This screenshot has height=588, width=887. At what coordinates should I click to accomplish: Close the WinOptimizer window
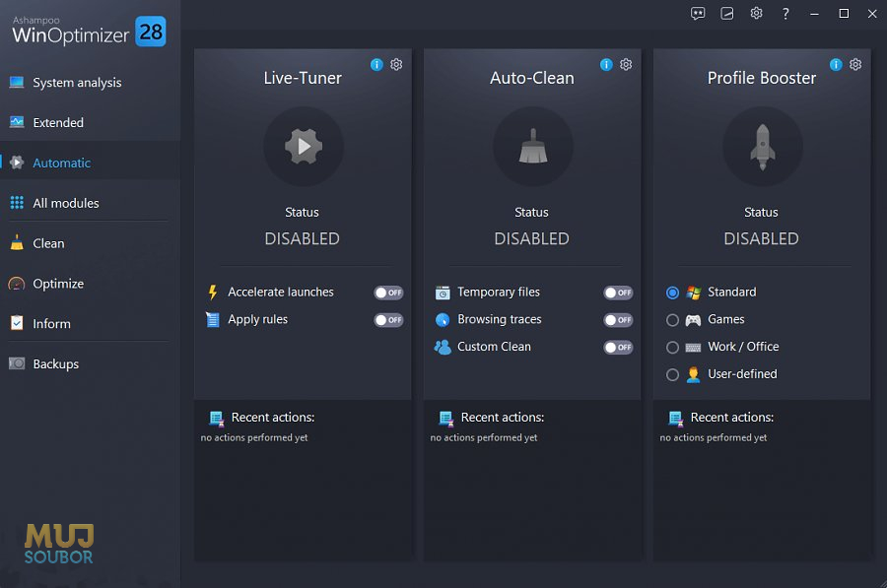coord(872,14)
